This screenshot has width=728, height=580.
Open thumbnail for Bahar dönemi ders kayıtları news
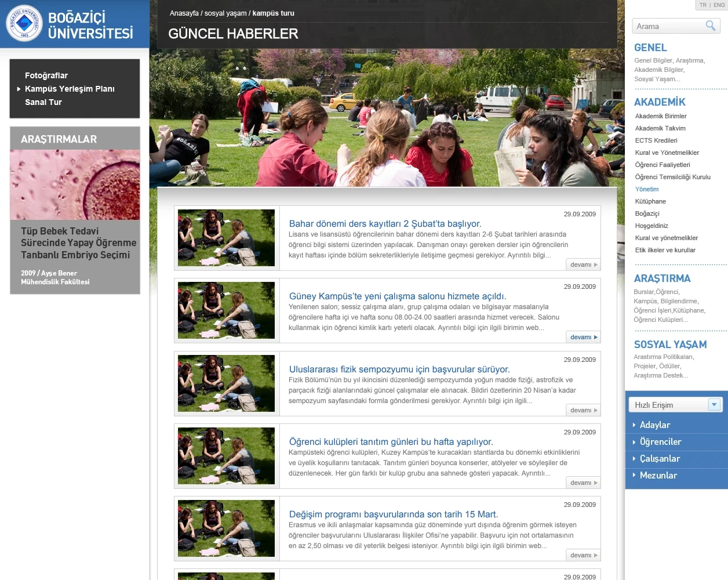(x=226, y=238)
